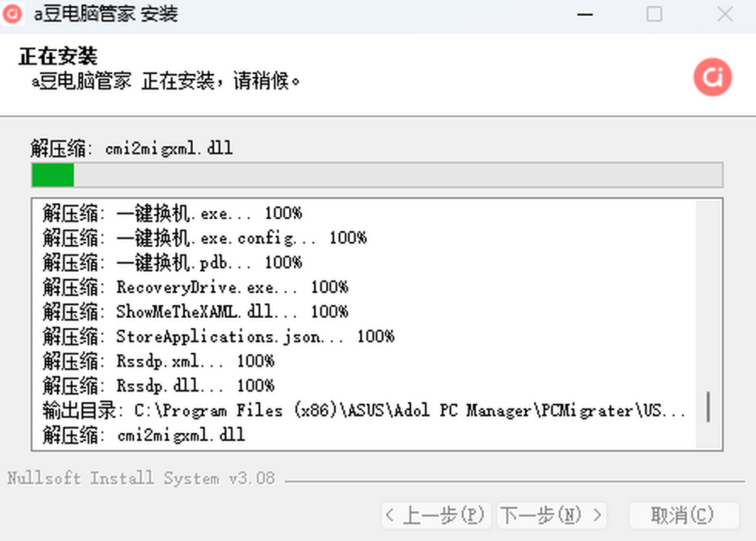This screenshot has width=756, height=541.
Task: Click the 取消(C) cancel button
Action: tap(684, 516)
